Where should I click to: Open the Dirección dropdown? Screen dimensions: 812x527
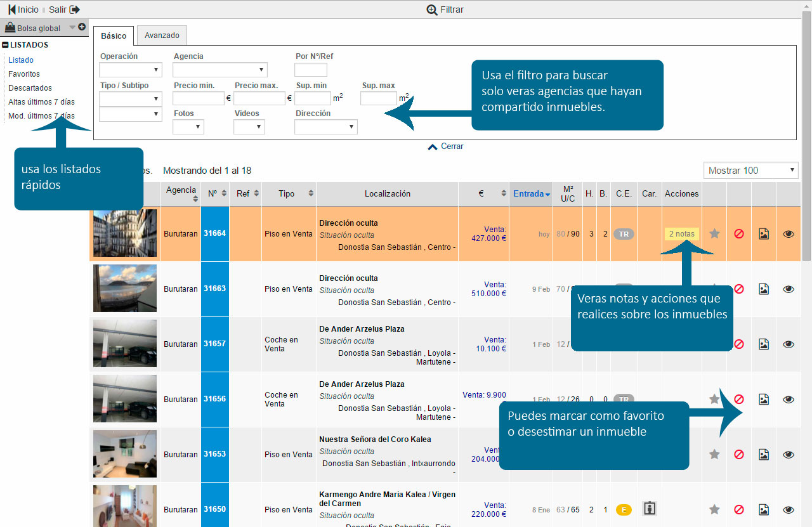pyautogui.click(x=326, y=127)
